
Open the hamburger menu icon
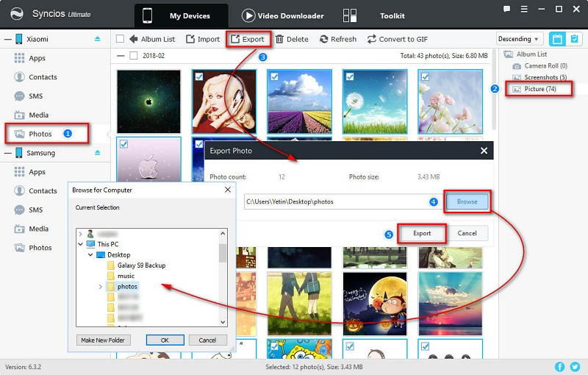click(524, 9)
